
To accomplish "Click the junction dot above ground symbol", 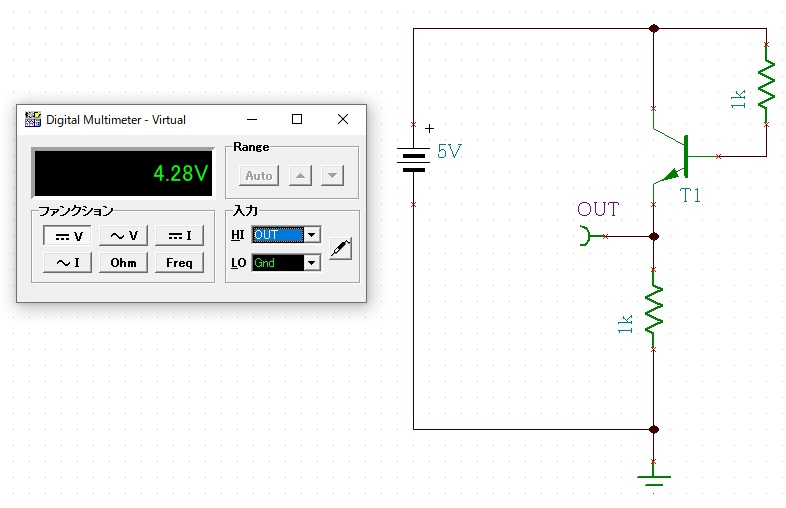I will (654, 429).
